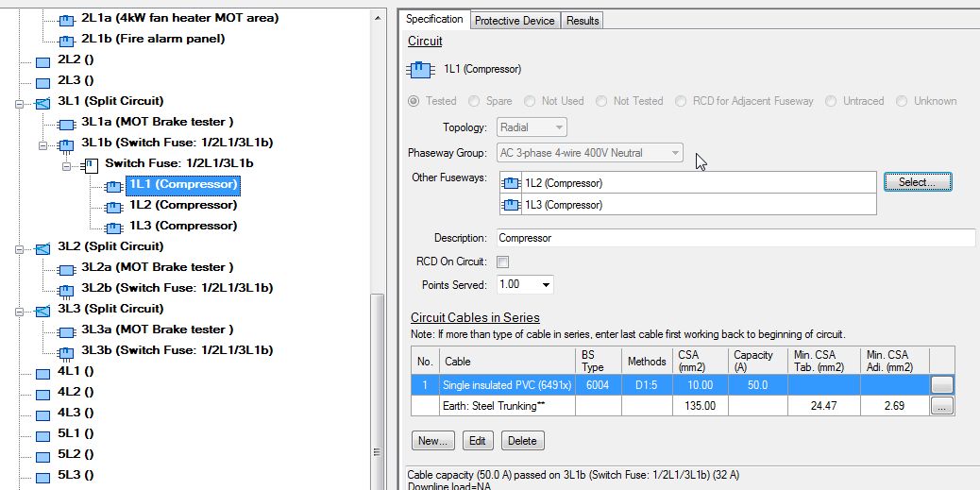Toggle the RCD On Circuit checkbox
This screenshot has height=490, width=980.
pos(502,262)
